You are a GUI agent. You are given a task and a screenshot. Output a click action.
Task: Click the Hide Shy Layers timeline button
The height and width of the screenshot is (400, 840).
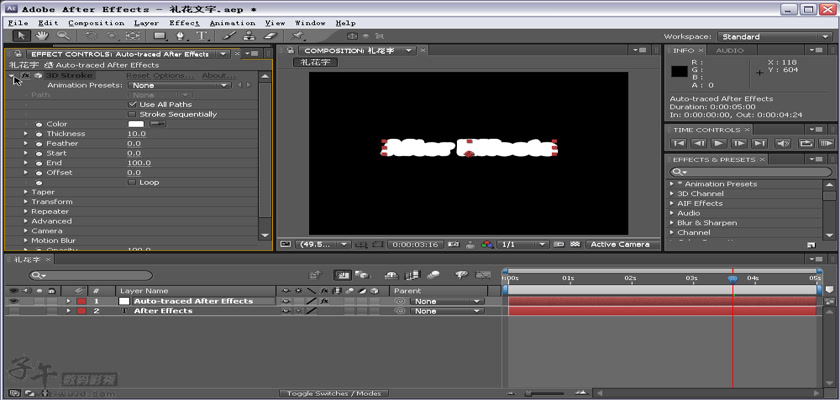pos(392,275)
